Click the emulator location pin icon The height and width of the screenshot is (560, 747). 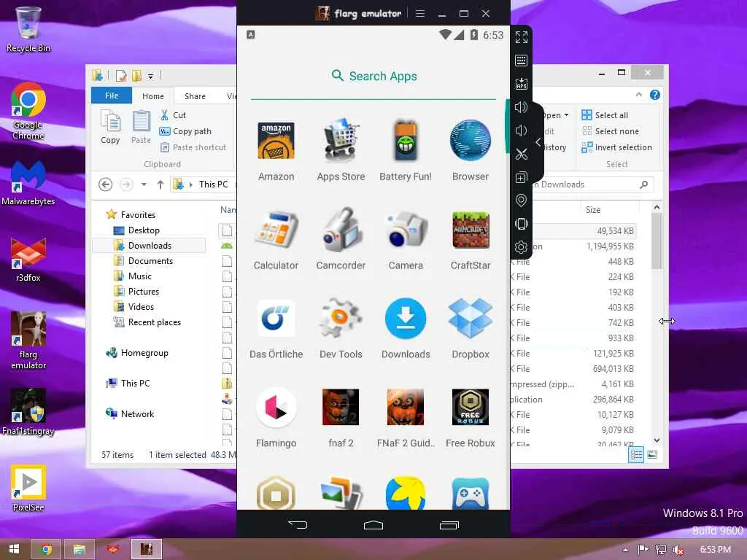521,201
